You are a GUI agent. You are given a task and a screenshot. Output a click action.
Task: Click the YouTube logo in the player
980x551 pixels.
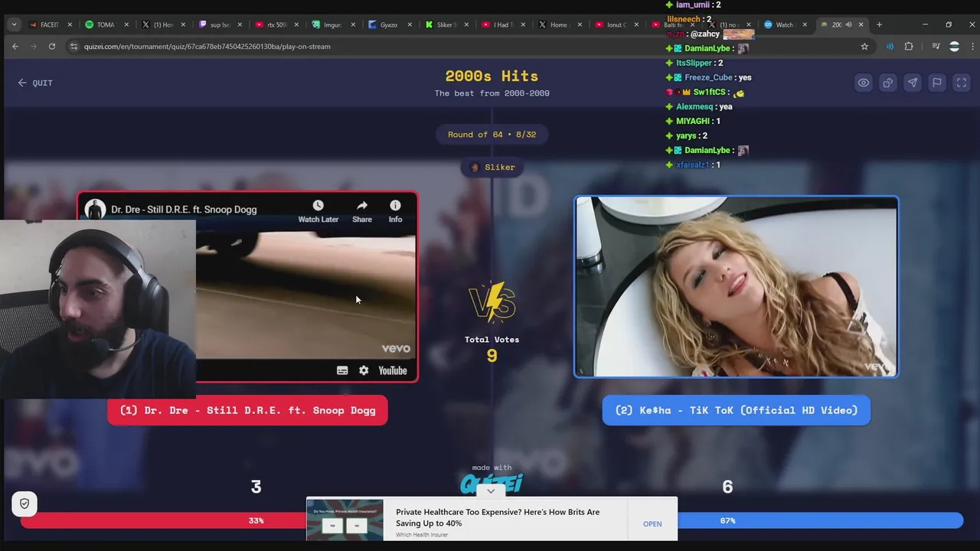[392, 370]
